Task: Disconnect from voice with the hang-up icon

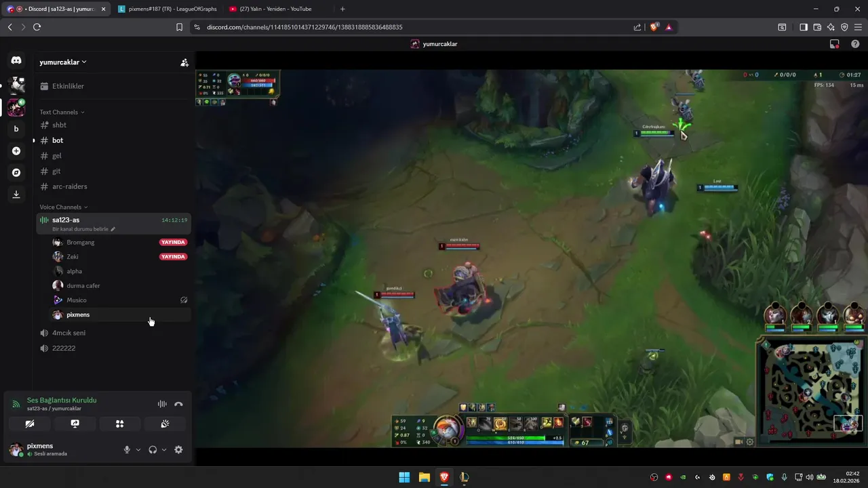Action: (x=178, y=404)
